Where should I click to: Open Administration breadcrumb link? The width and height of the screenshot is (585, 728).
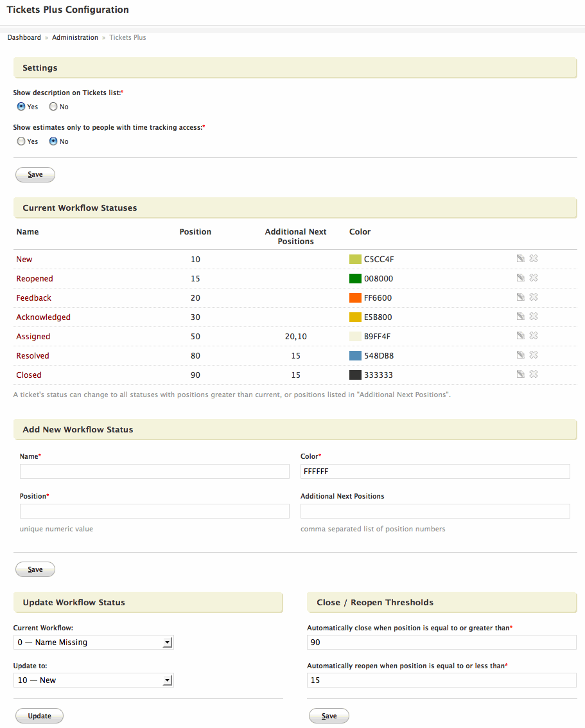[75, 38]
